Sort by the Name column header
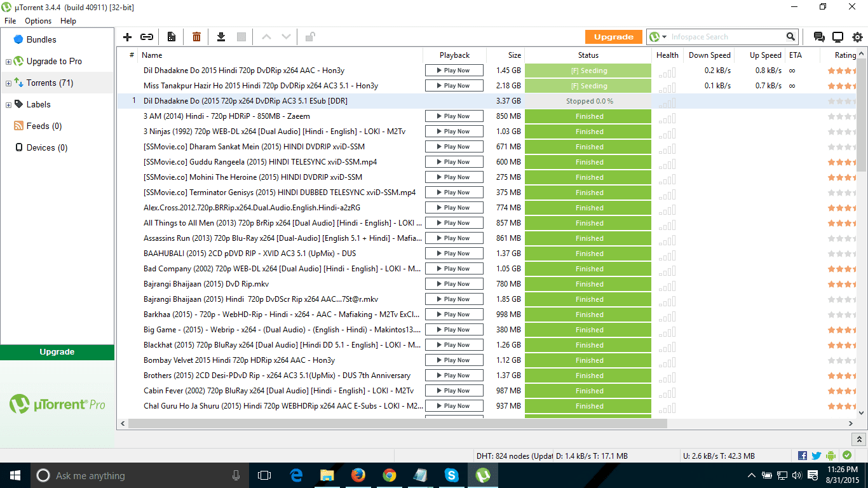This screenshot has height=488, width=868. 280,55
